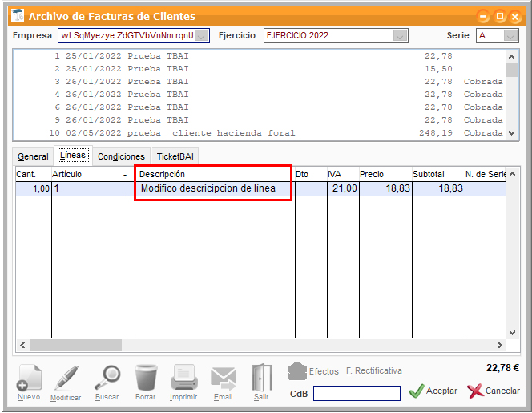The width and height of the screenshot is (532, 413).
Task: Click F. Rectificativa link
Action: pos(374,370)
